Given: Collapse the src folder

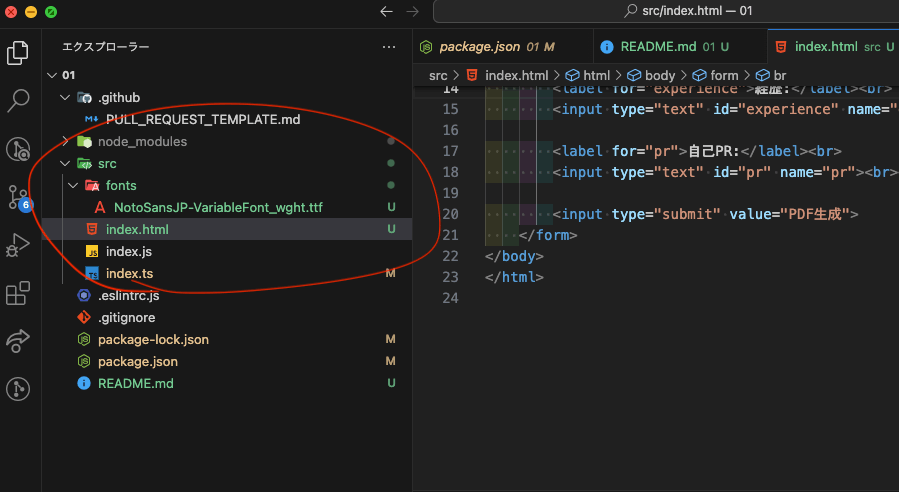Looking at the screenshot, I should click(x=65, y=163).
